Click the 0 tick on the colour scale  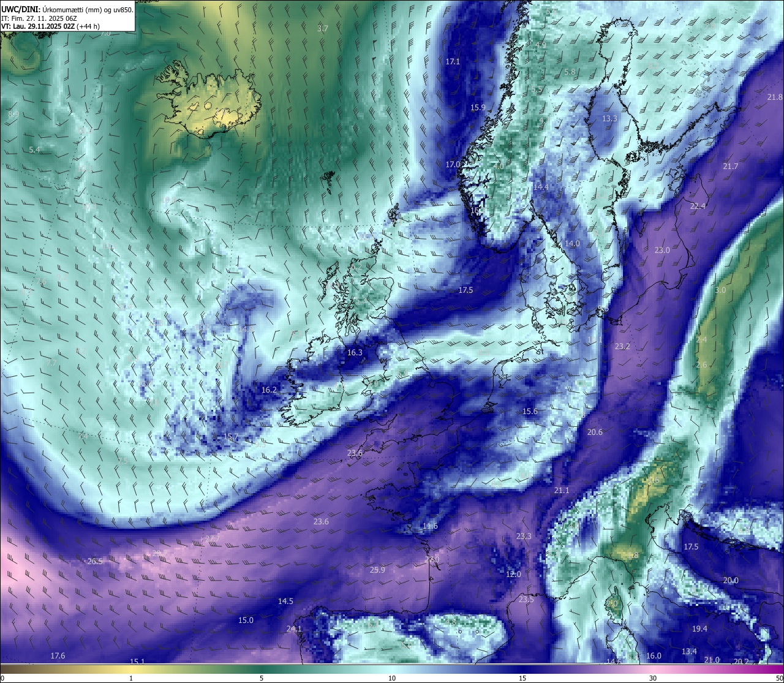pyautogui.click(x=2, y=678)
